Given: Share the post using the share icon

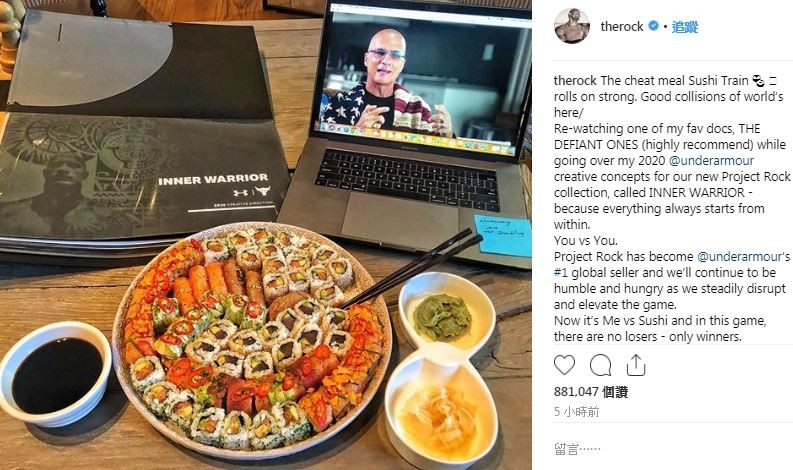Looking at the screenshot, I should coord(636,365).
